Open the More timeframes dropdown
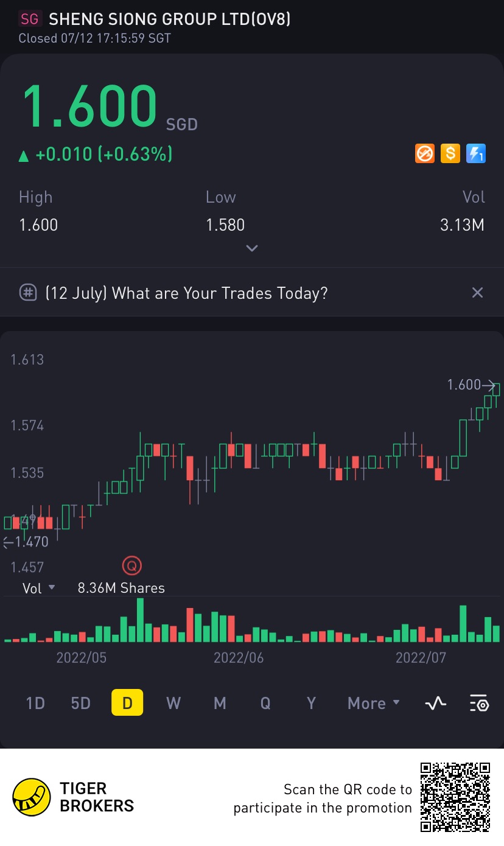This screenshot has width=504, height=846. [374, 704]
